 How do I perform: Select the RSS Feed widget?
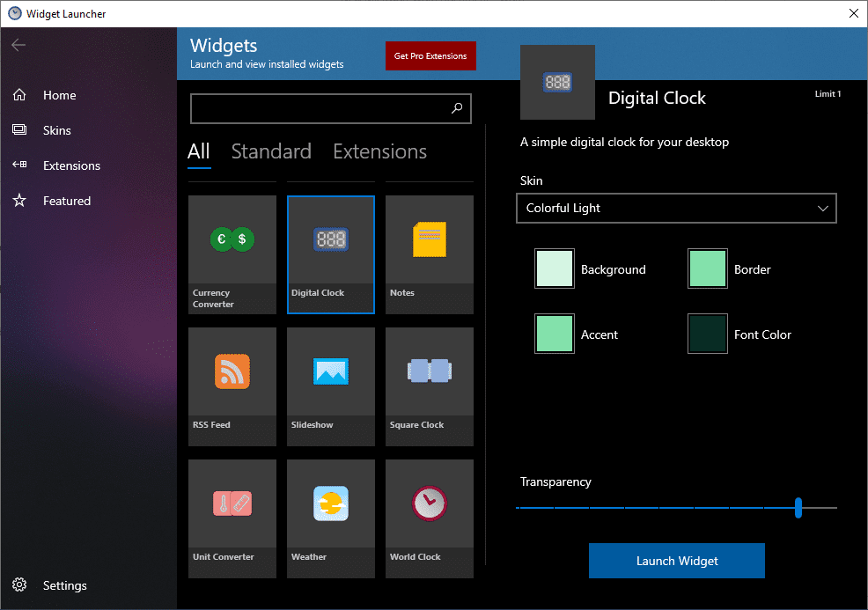232,386
